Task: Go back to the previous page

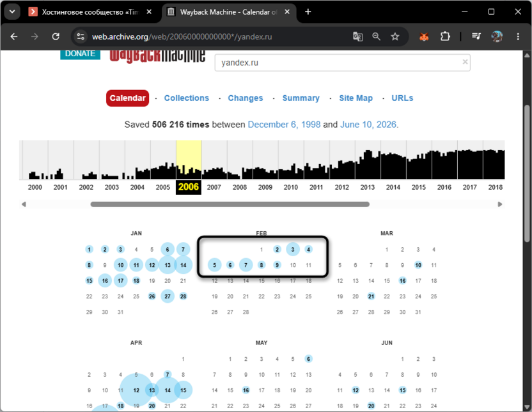Action: tap(14, 36)
